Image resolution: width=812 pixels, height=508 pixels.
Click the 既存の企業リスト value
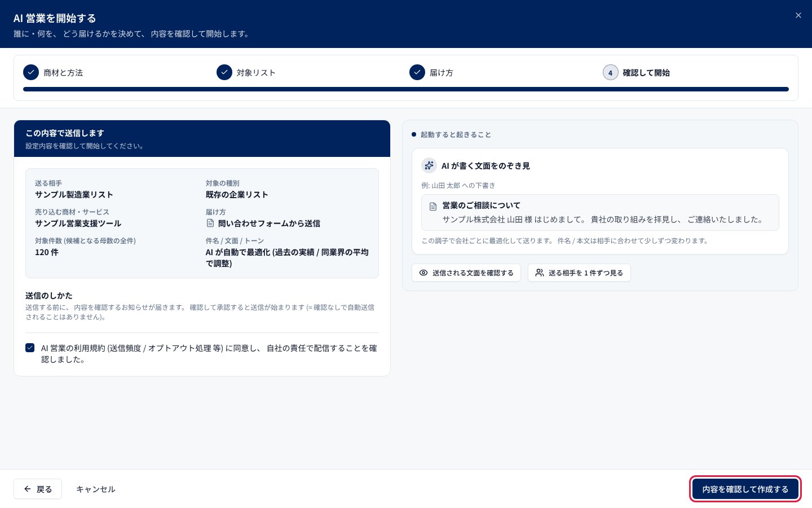(x=237, y=195)
